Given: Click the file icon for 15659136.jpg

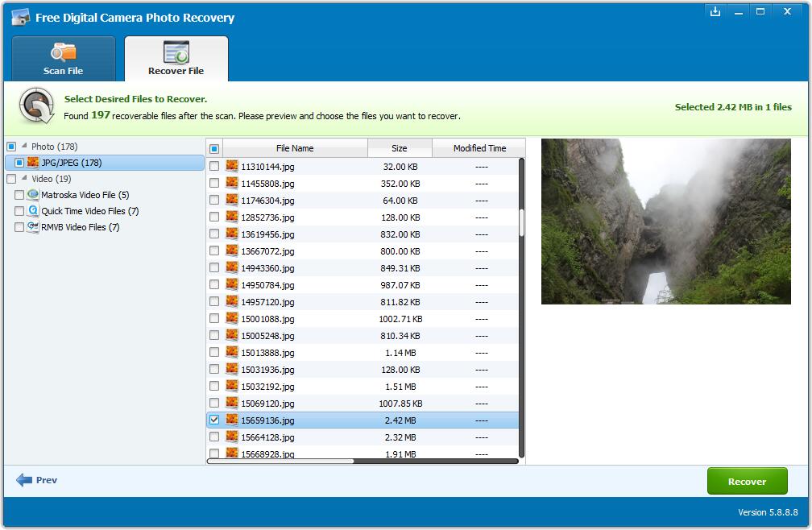Looking at the screenshot, I should click(232, 420).
